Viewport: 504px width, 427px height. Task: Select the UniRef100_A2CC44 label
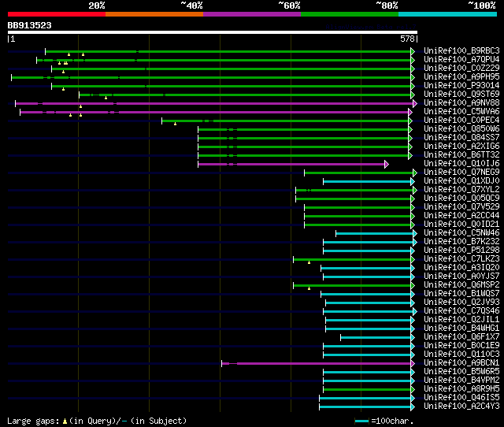point(461,216)
